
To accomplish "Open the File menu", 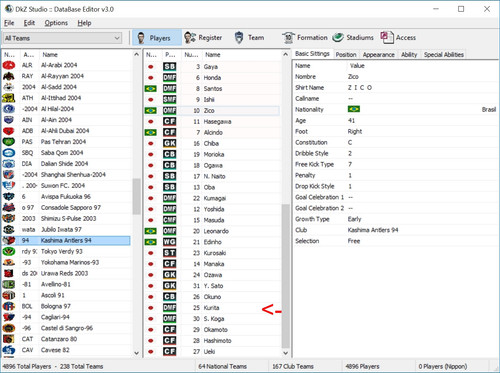I will point(9,23).
